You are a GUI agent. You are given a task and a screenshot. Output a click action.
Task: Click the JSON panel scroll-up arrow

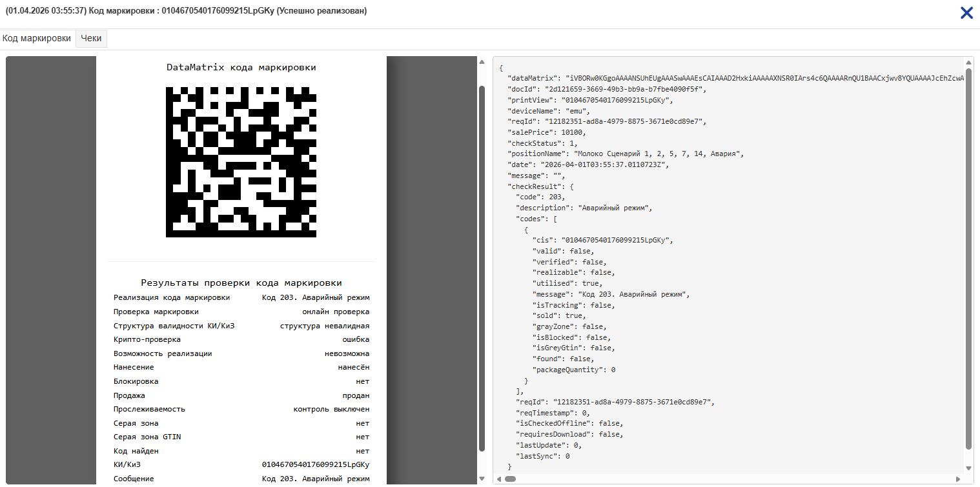[968, 62]
